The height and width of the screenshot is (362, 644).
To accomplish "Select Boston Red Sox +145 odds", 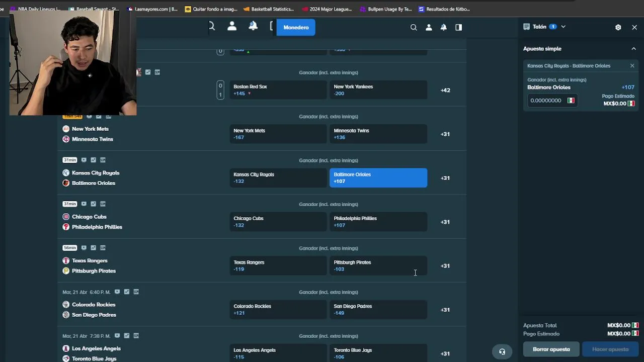I will (278, 90).
